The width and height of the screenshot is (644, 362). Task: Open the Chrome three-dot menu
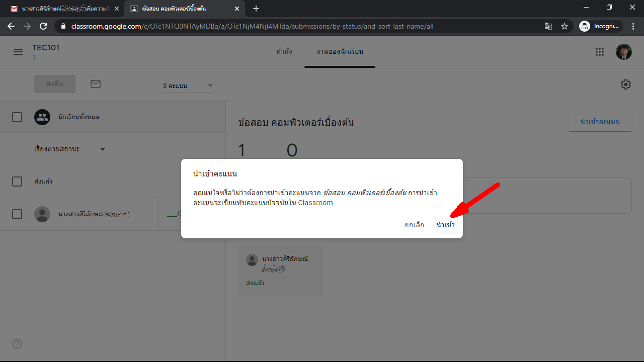[633, 26]
